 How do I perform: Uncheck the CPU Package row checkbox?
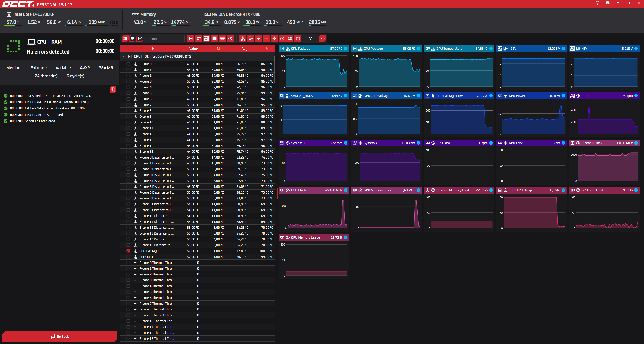128,251
